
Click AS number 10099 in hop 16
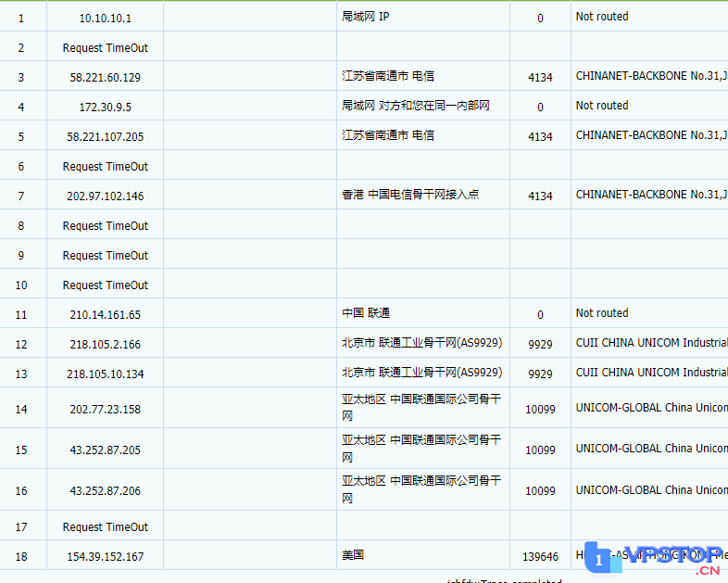(x=540, y=491)
